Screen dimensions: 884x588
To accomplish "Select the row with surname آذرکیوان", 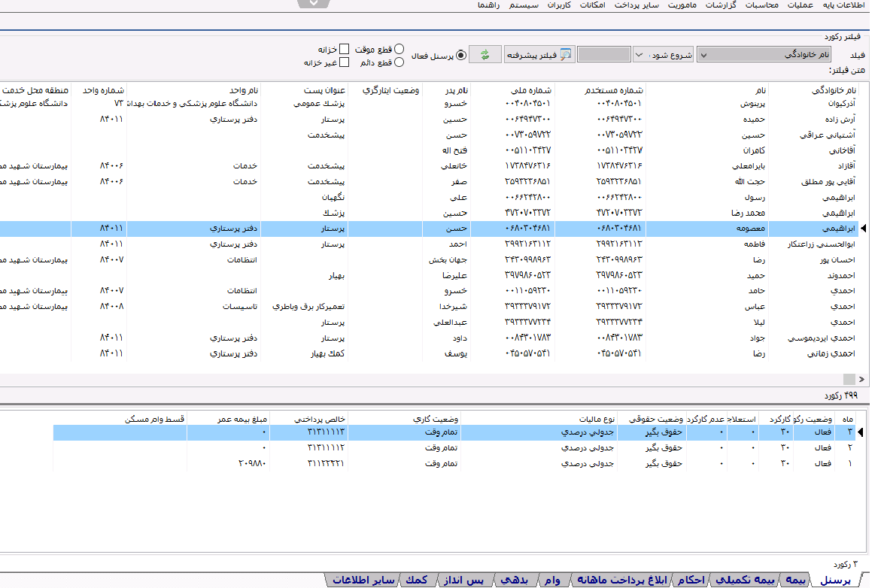I will (x=429, y=104).
